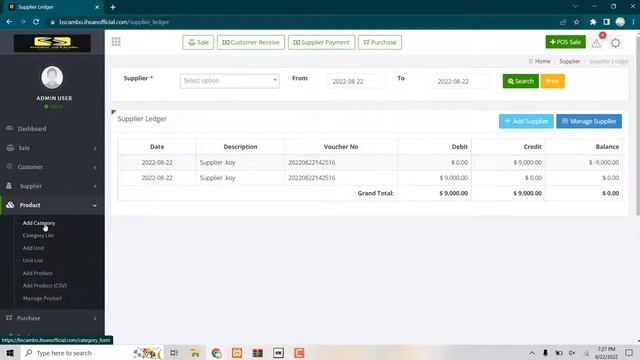640x360 pixels.
Task: Click the company logo in sidebar
Action: [52, 43]
